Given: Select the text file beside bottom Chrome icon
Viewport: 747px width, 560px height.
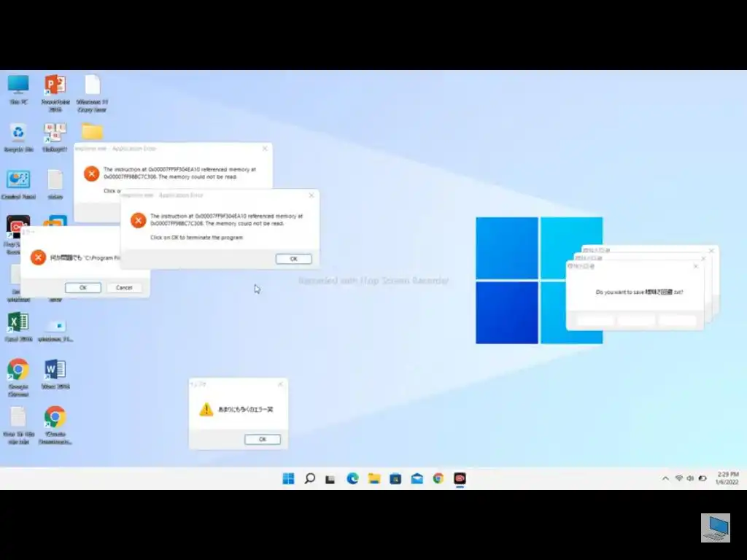Looking at the screenshot, I should pyautogui.click(x=18, y=426).
